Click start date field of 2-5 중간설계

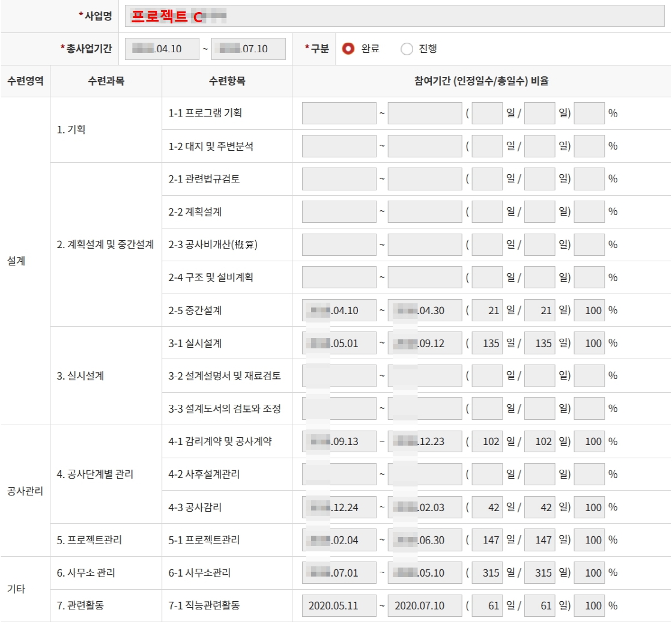click(x=338, y=310)
